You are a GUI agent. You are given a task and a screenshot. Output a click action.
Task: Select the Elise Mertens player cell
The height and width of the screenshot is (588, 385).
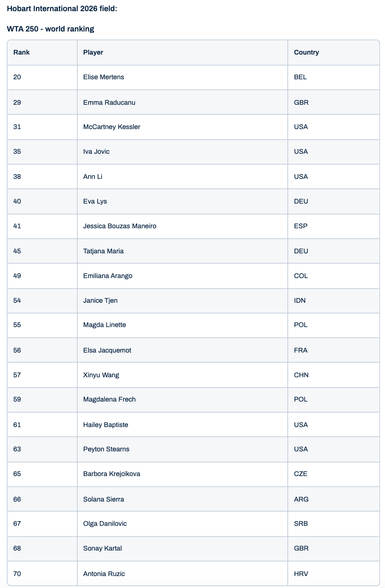coord(103,77)
